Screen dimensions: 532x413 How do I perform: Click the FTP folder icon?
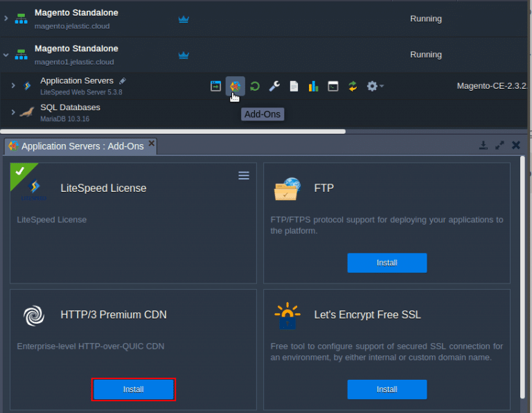287,188
